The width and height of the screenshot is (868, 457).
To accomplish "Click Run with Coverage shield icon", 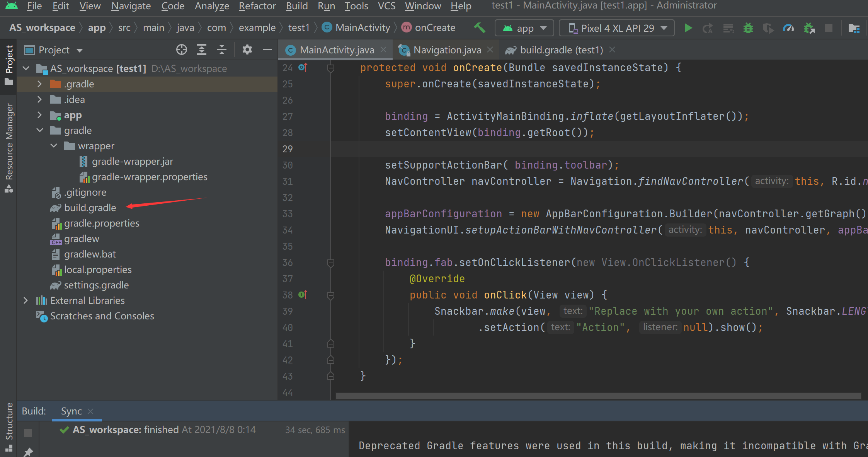I will [x=768, y=28].
